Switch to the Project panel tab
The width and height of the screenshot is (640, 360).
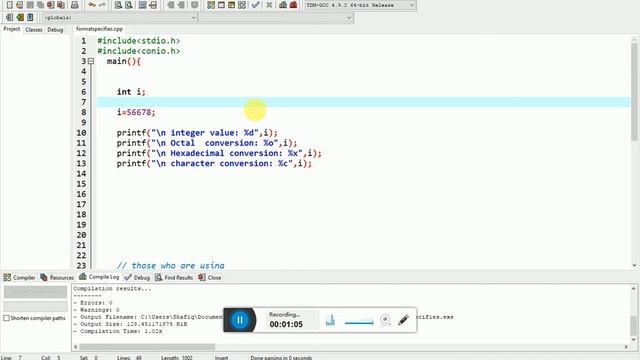click(11, 29)
